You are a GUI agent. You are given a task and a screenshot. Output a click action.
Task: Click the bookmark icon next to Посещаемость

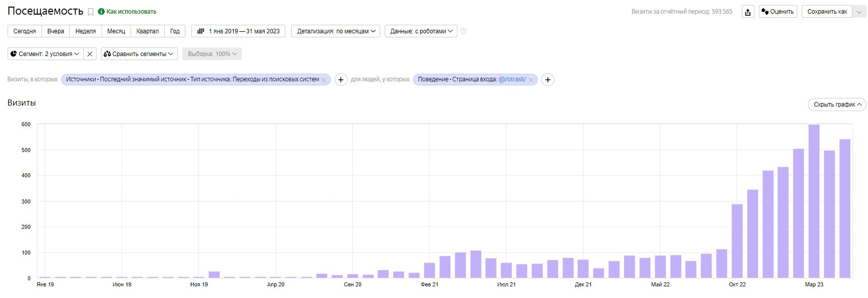point(91,12)
